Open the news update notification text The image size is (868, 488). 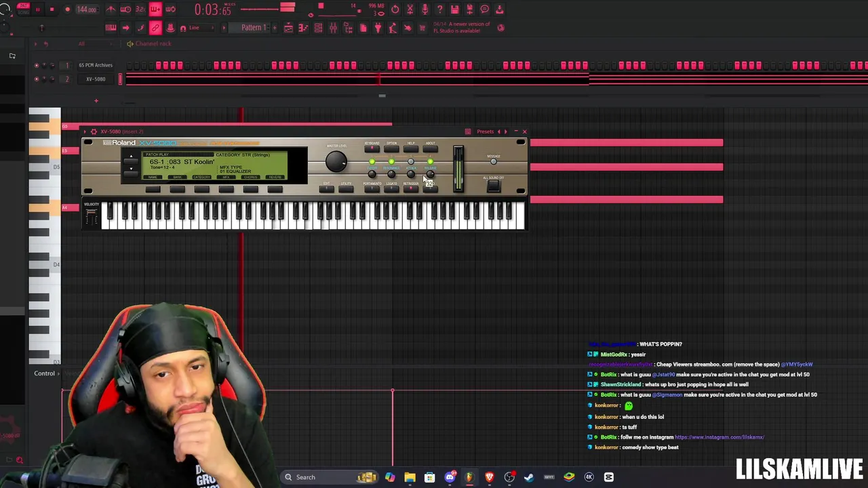click(x=461, y=27)
